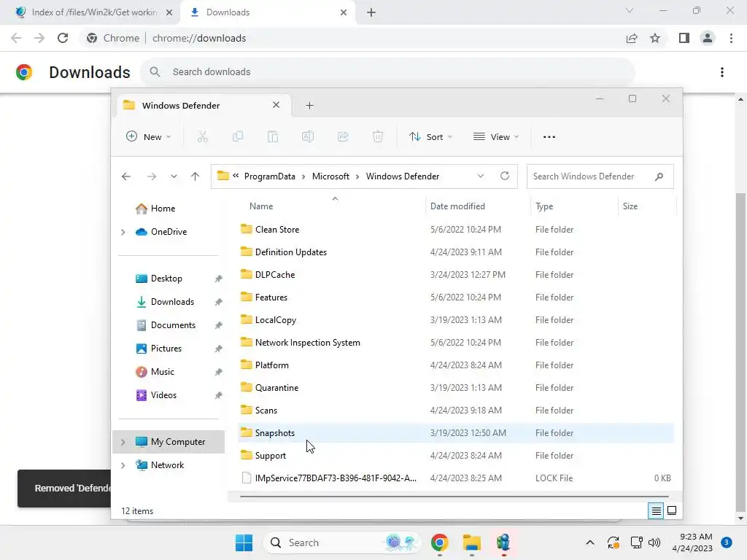Screen dimensions: 747x560
Task: Go up one folder level in Explorer
Action: tap(195, 176)
